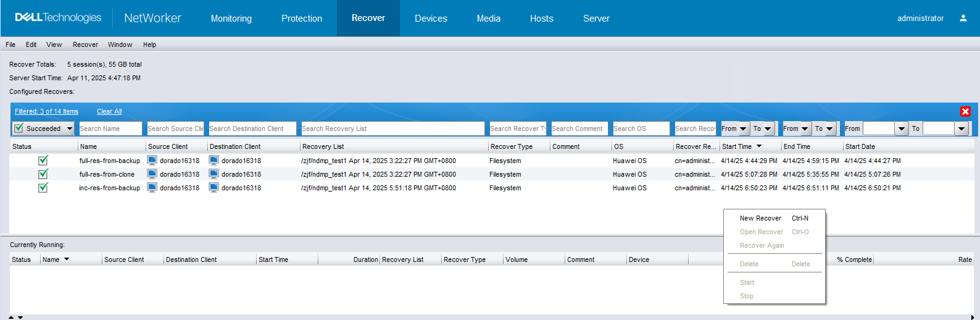Open the Start Date From date picker arrow
Viewport: 980px width, 320px height.
pos(902,128)
